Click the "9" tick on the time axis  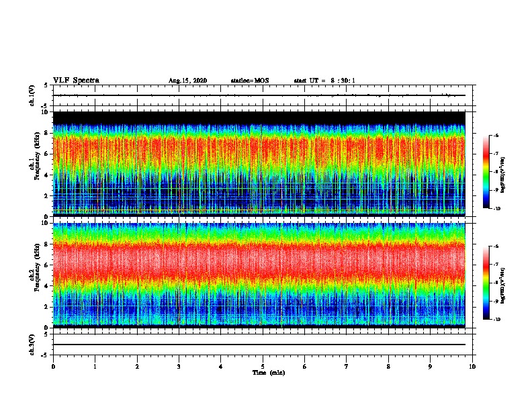430,367
